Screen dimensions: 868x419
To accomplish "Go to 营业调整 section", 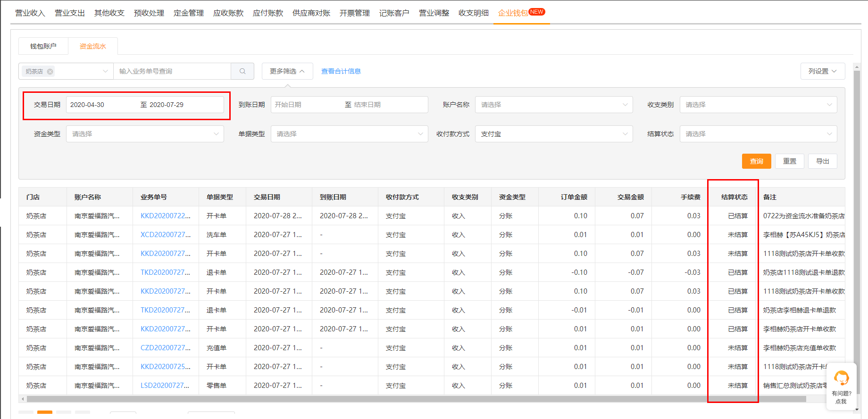I will 434,13.
